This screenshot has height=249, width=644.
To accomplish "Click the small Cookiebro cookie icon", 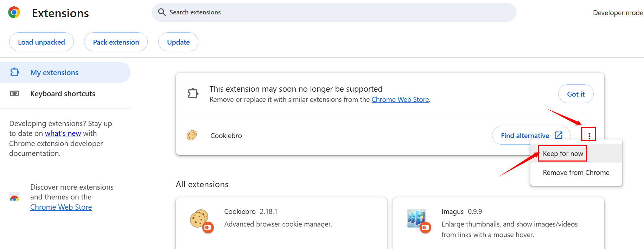I will 192,135.
